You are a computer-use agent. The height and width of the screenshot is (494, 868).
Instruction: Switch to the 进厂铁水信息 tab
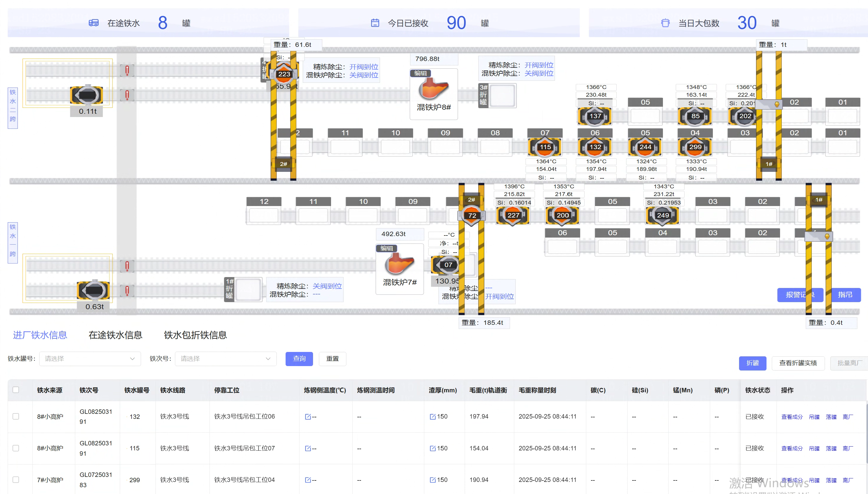[40, 335]
